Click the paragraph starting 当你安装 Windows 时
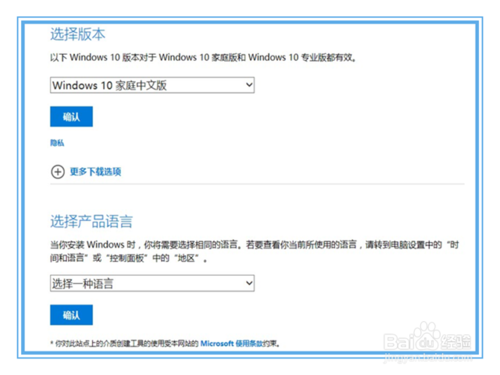The height and width of the screenshot is (375, 500). coord(255,251)
